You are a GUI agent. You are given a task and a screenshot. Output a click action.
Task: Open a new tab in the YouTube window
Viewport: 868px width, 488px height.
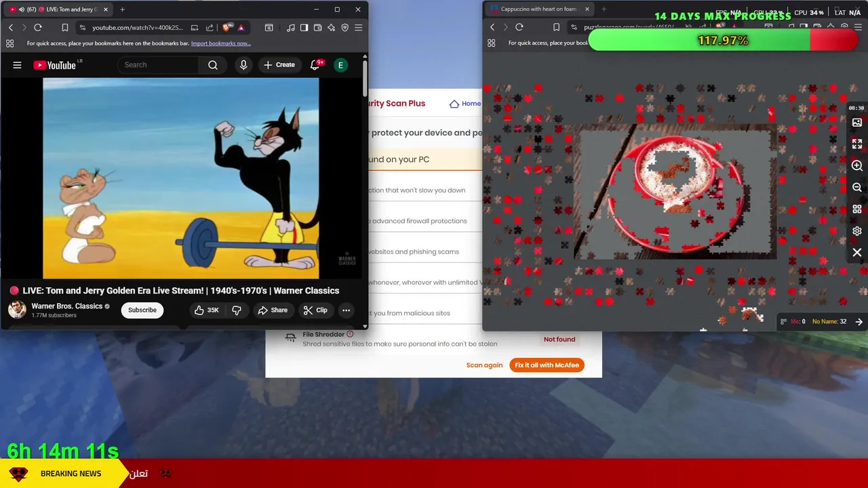(x=122, y=9)
